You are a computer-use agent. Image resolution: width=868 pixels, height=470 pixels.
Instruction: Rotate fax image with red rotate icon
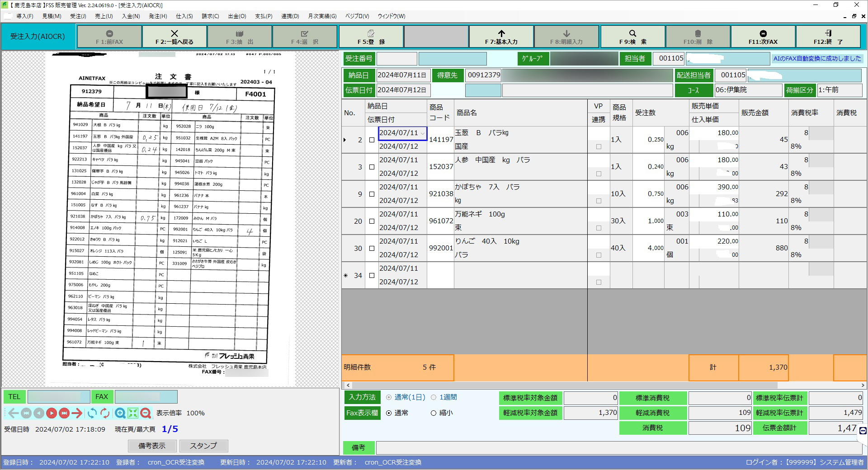(x=105, y=413)
